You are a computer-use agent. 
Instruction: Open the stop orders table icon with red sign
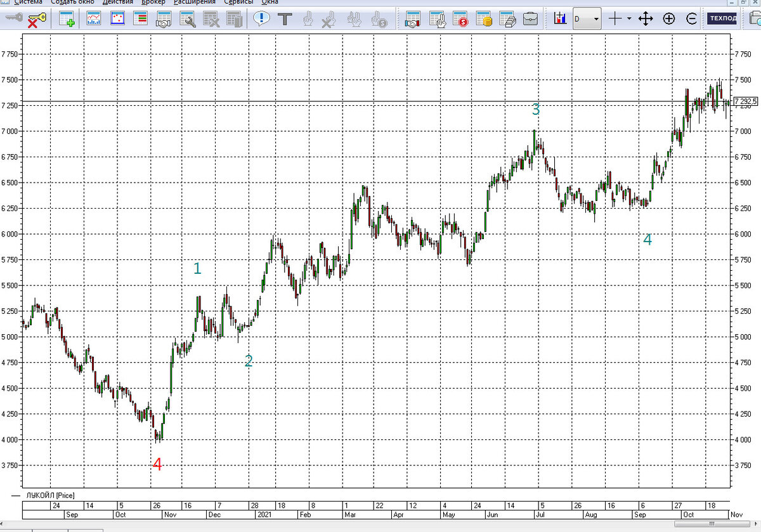click(460, 19)
